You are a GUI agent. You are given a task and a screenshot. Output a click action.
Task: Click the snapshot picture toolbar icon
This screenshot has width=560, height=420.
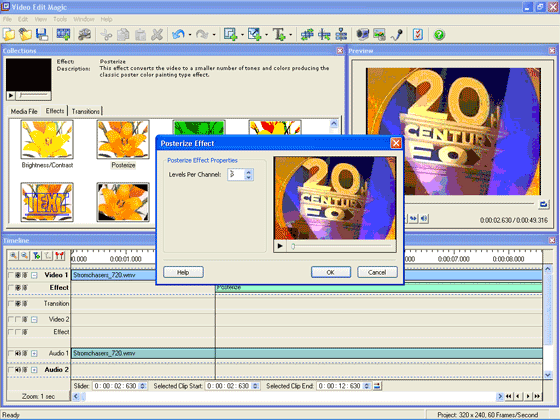pyautogui.click(x=379, y=35)
